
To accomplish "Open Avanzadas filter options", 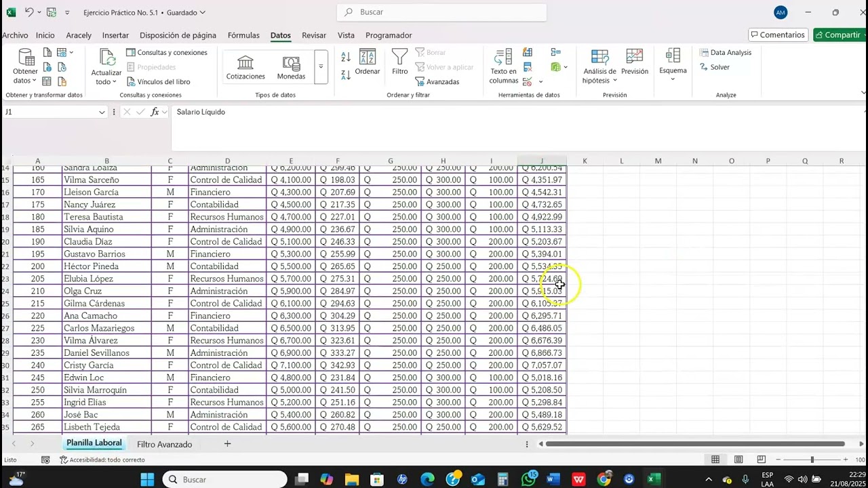I will [x=437, y=81].
